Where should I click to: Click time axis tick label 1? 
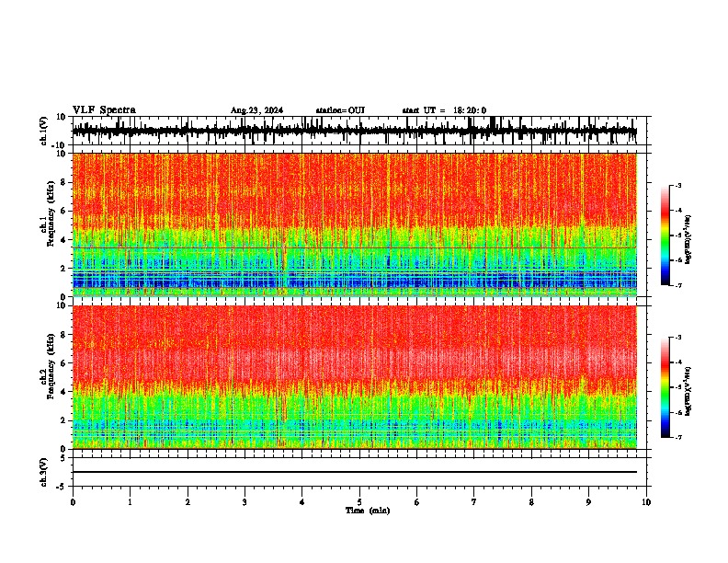(x=130, y=502)
